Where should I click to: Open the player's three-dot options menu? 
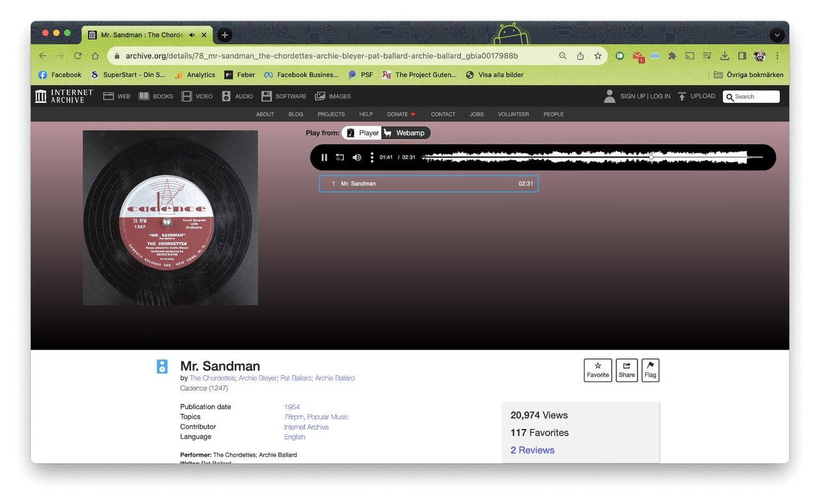372,158
